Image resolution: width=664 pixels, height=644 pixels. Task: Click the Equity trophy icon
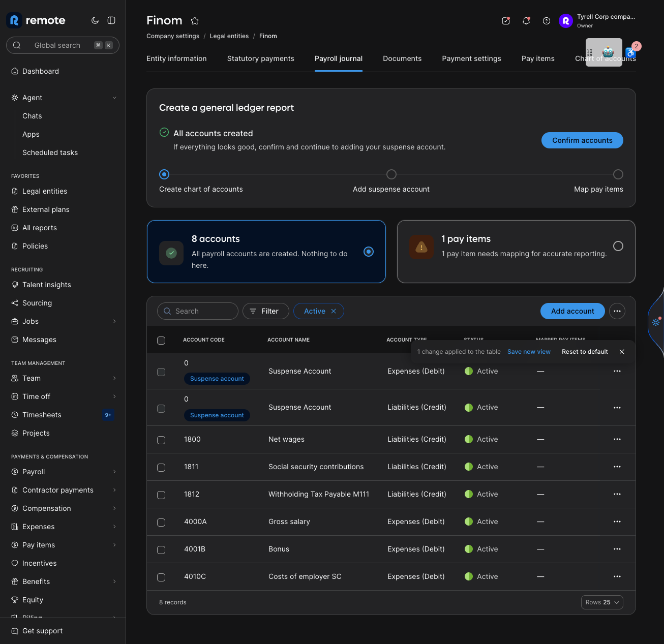coord(15,600)
